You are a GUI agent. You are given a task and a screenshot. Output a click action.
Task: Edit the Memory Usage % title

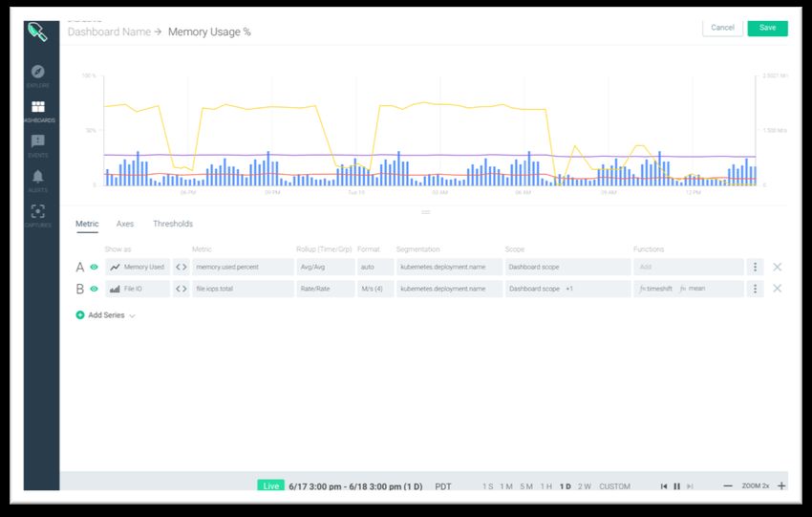(209, 32)
